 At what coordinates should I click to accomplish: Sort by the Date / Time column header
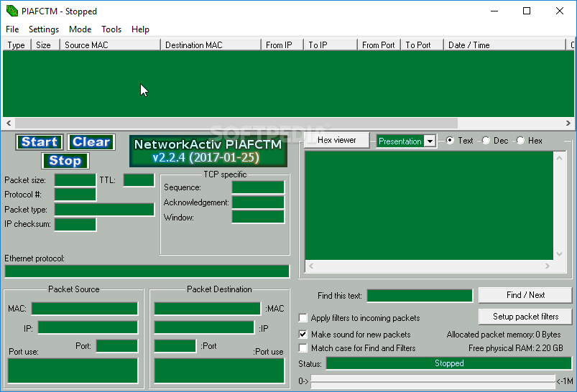coord(504,45)
